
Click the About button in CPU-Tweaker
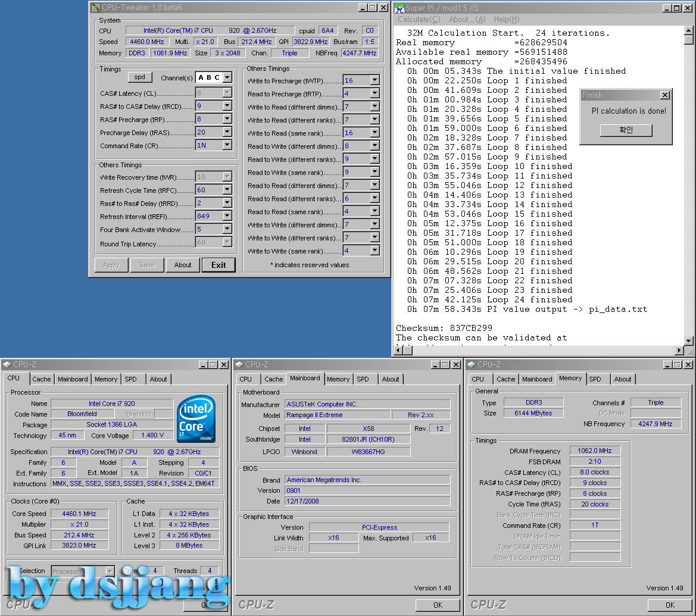click(182, 265)
